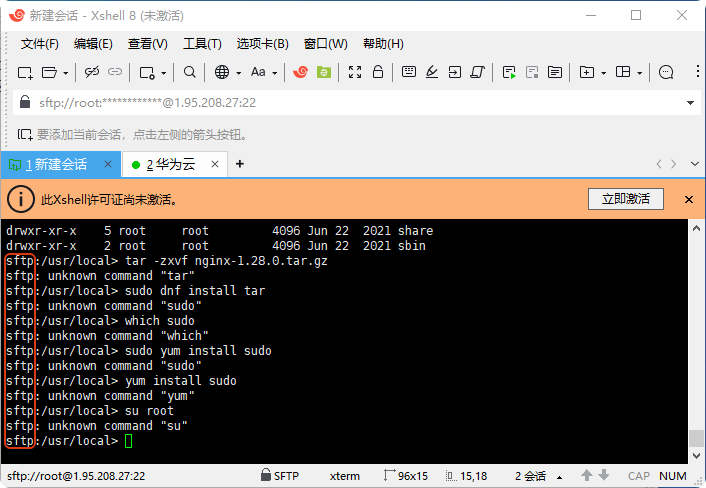706x488 pixels.
Task: Click the Aa font icon
Action: click(258, 72)
